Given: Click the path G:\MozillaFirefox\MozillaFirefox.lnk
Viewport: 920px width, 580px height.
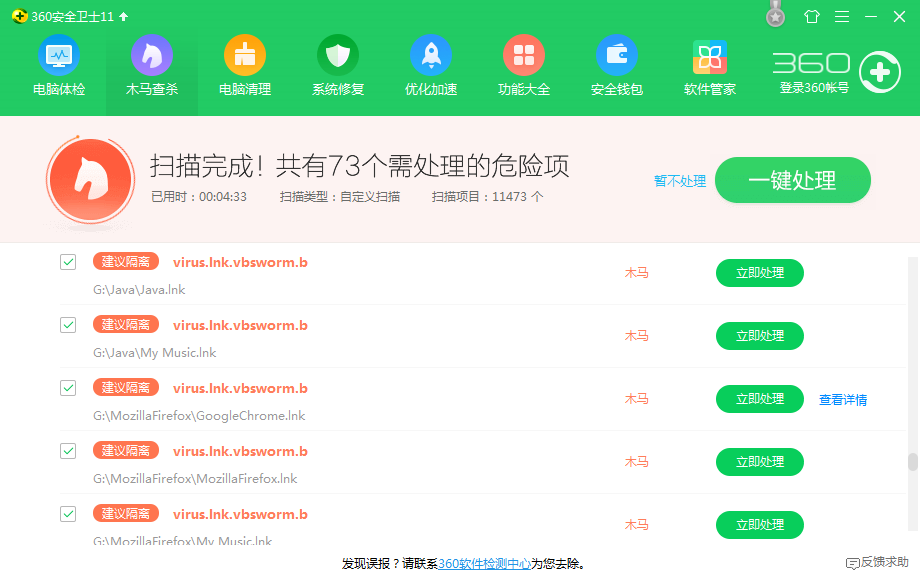Looking at the screenshot, I should point(195,479).
